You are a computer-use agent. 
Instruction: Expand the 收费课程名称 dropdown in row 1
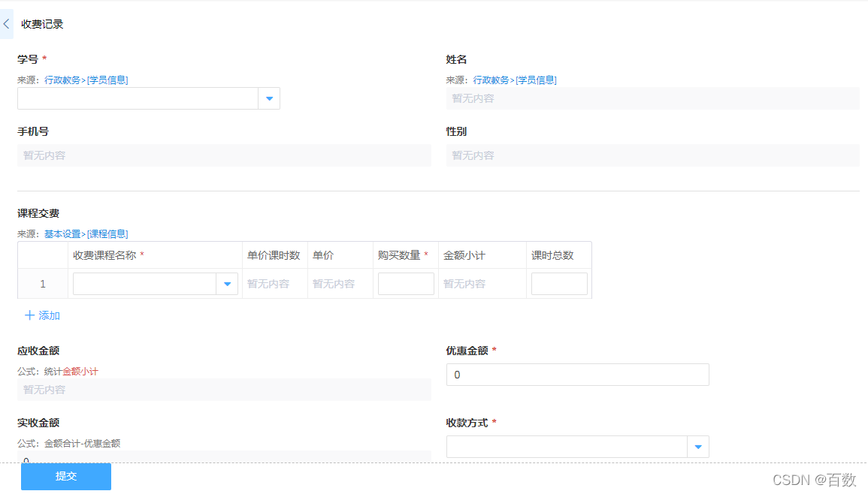coord(227,284)
